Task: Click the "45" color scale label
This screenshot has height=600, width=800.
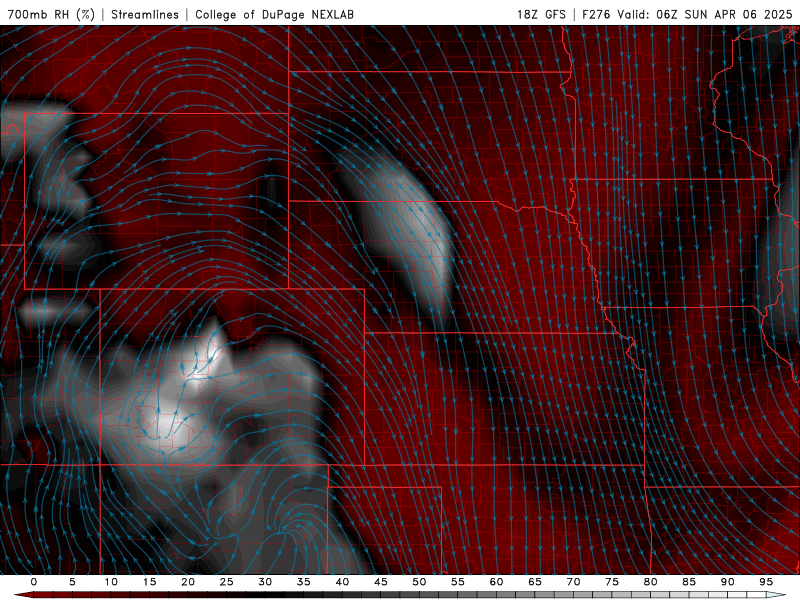Action: click(381, 582)
